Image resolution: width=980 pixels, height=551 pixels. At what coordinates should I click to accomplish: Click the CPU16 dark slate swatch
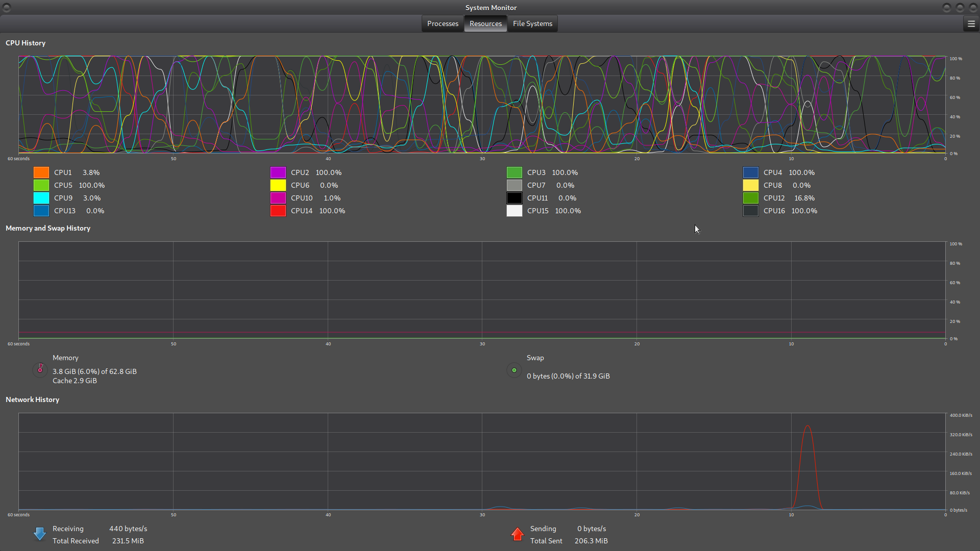pos(751,211)
